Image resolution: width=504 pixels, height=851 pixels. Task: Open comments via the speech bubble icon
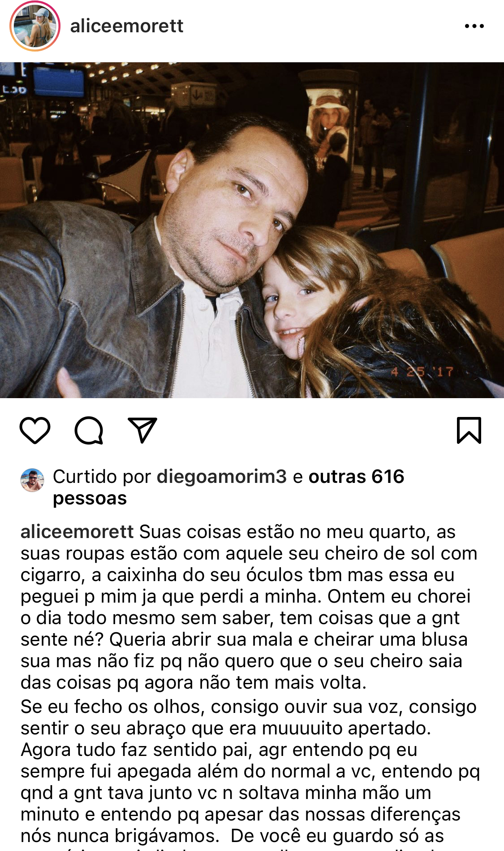coord(89,430)
